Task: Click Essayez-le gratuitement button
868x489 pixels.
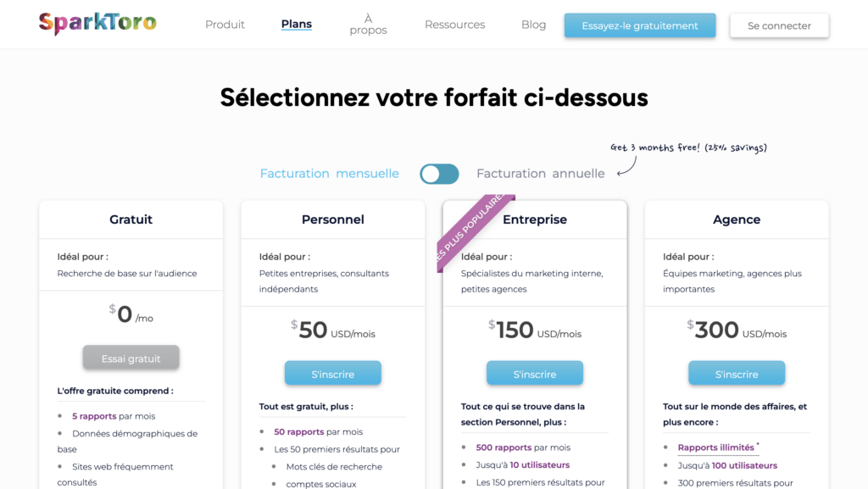Action: click(640, 25)
